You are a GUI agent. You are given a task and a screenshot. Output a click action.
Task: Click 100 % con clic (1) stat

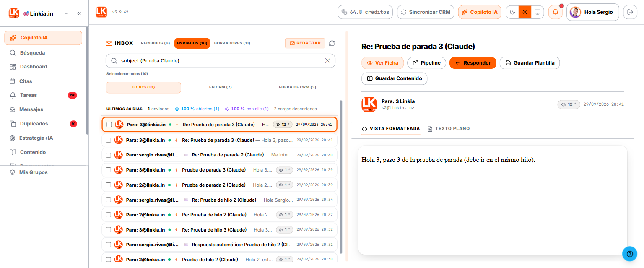coord(247,109)
